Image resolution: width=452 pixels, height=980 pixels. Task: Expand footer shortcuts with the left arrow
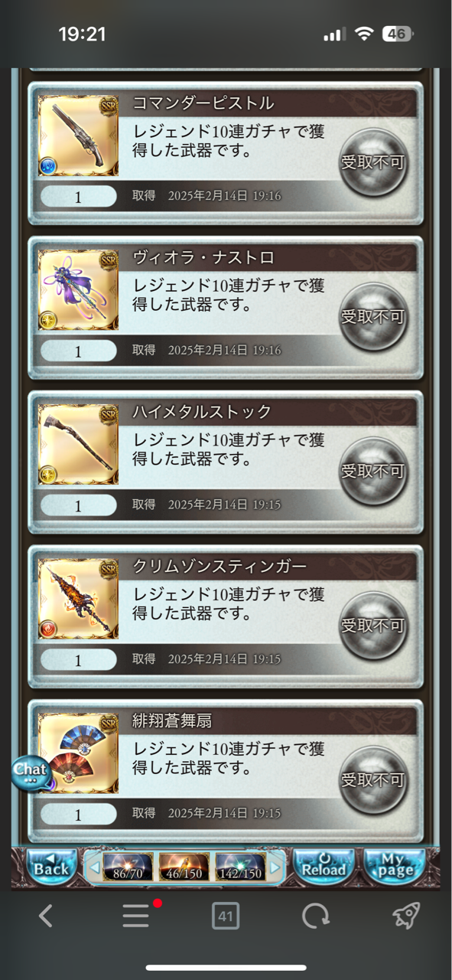point(95,868)
